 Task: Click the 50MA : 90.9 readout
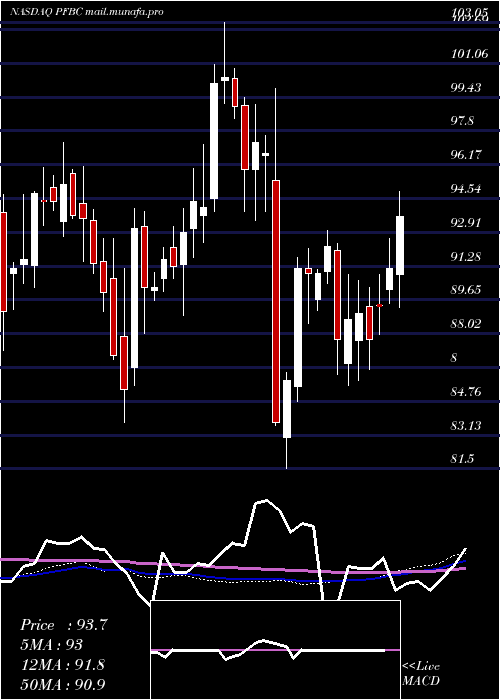point(62,684)
